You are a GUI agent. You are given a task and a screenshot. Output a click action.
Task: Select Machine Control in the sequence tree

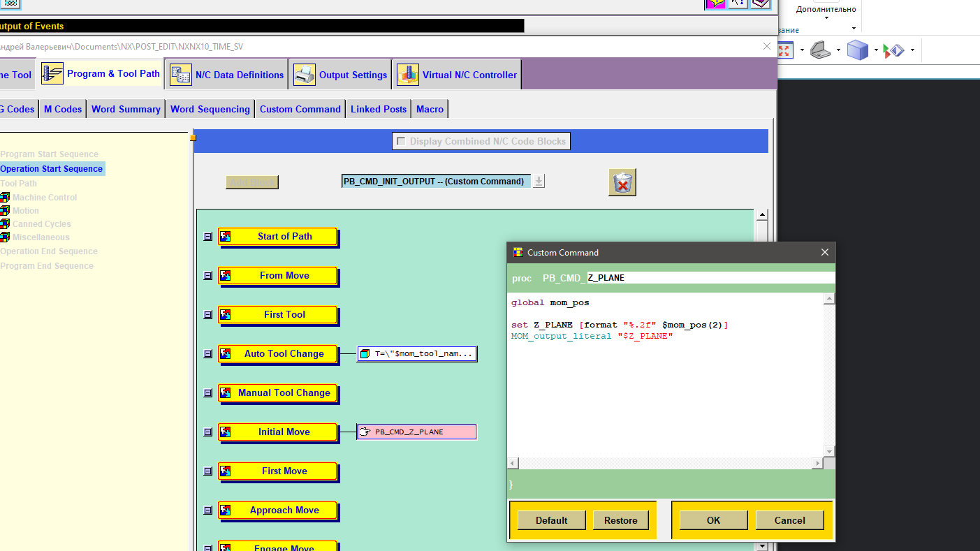point(45,198)
